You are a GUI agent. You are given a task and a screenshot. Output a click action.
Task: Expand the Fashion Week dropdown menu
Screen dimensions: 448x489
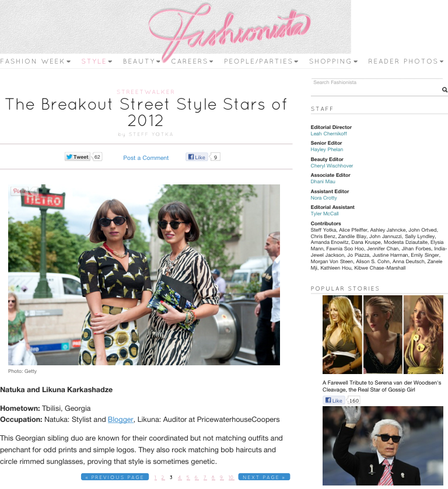point(35,61)
